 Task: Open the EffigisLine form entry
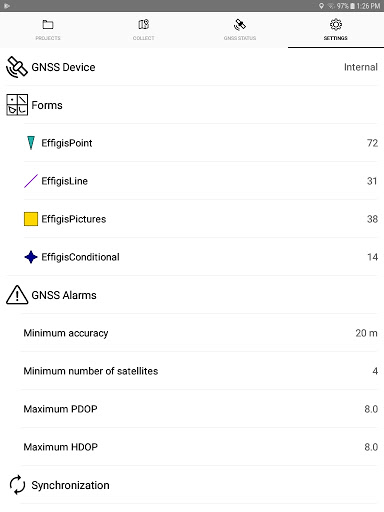[201, 181]
